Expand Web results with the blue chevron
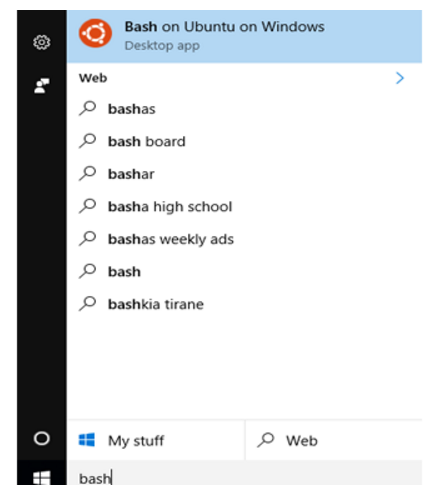Viewport: 443px width, 501px height. coord(400,78)
